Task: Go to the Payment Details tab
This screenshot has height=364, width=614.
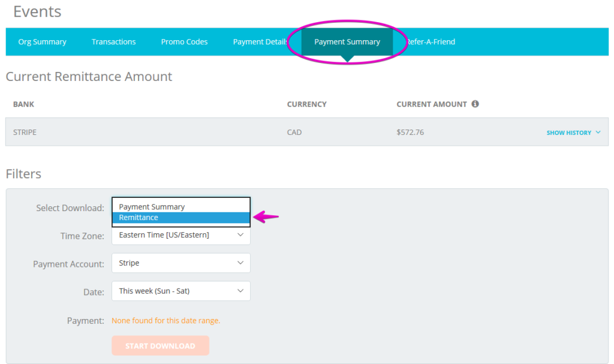Action: (x=260, y=41)
